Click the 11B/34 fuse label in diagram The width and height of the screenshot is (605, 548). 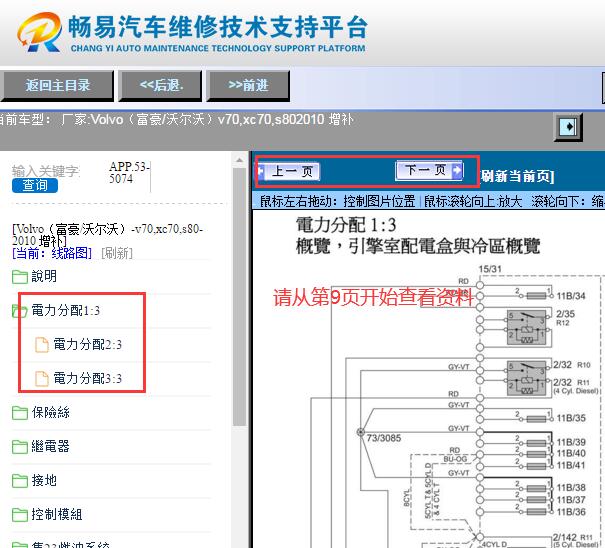click(x=571, y=296)
